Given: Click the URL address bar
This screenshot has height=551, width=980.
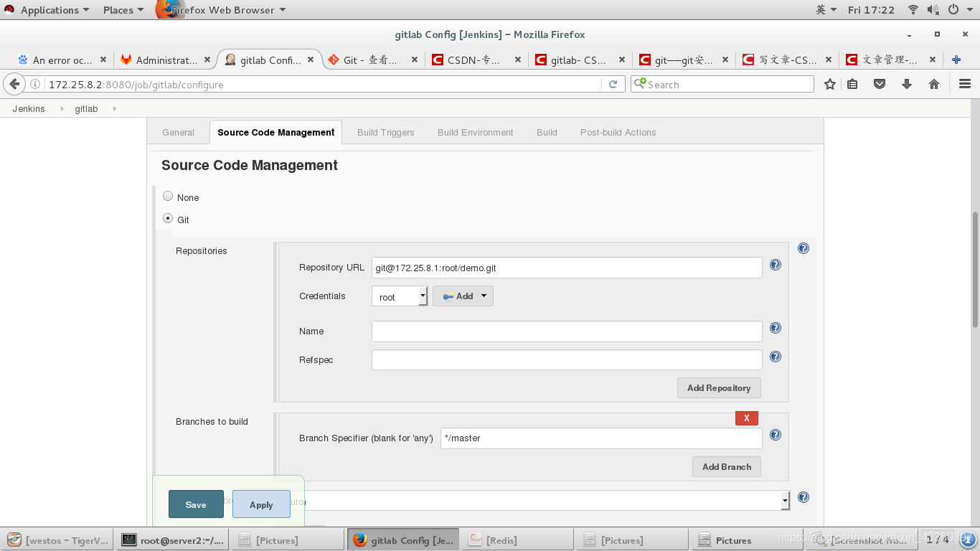Looking at the screenshot, I should pos(323,84).
